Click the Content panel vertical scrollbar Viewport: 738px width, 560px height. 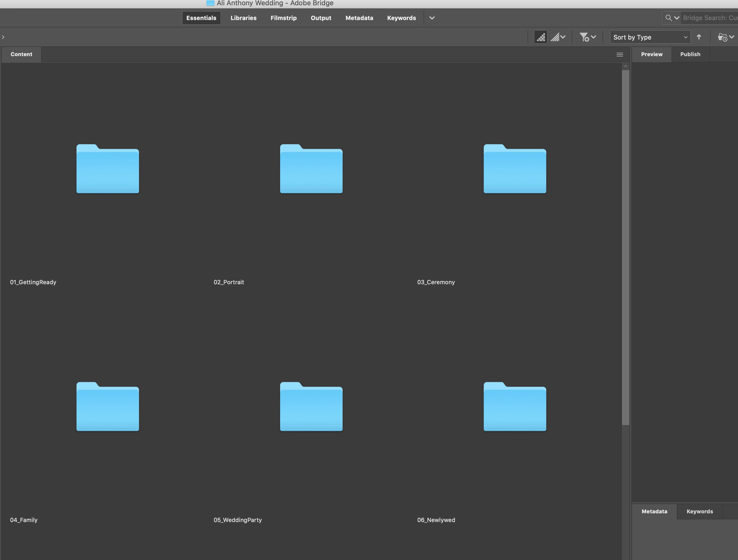625,247
